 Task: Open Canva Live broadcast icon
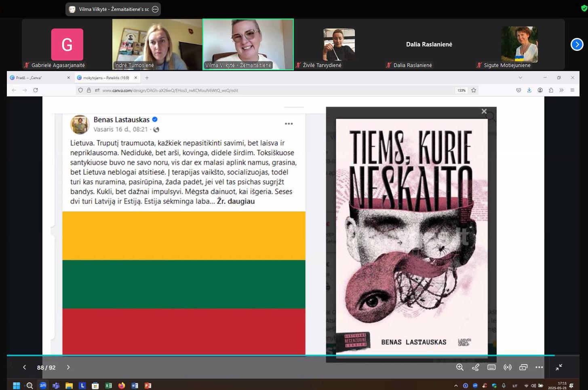(x=508, y=367)
